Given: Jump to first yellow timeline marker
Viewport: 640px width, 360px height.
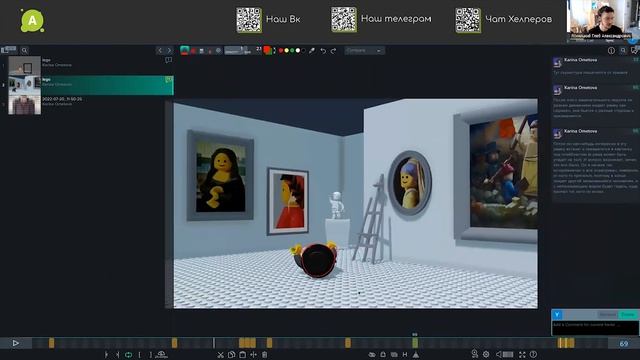Looking at the screenshot, I should click(51, 343).
